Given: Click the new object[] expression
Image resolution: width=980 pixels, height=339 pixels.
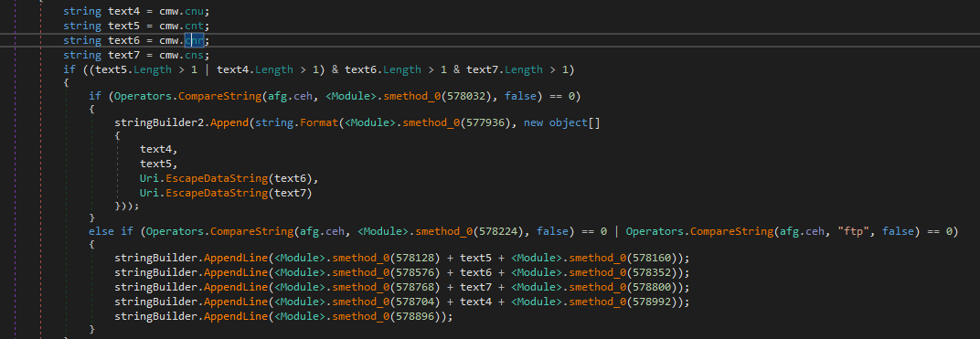Looking at the screenshot, I should click(562, 122).
